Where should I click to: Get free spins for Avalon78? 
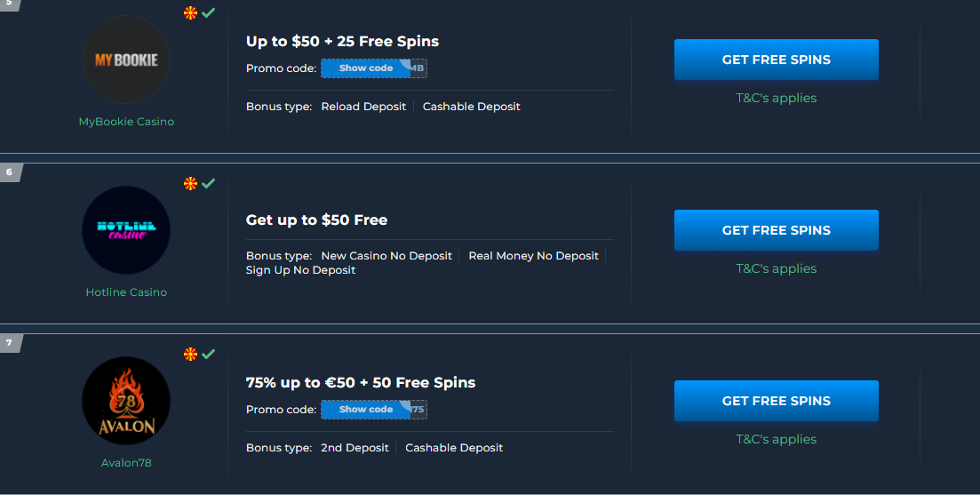[776, 401]
